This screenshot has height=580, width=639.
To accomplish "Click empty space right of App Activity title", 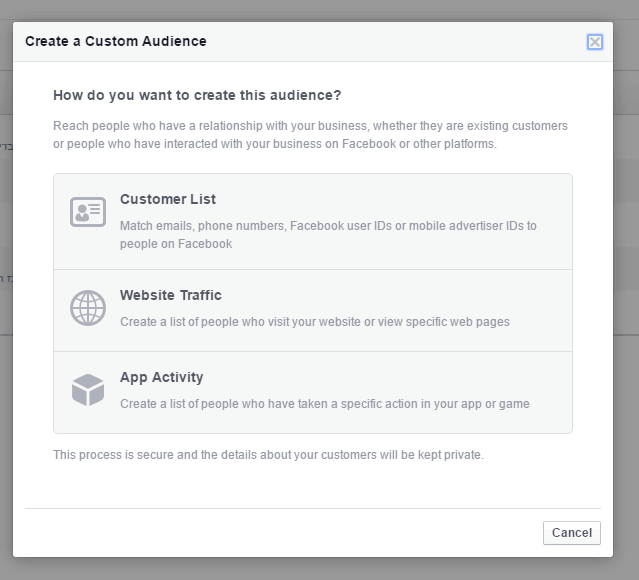I will [x=400, y=377].
